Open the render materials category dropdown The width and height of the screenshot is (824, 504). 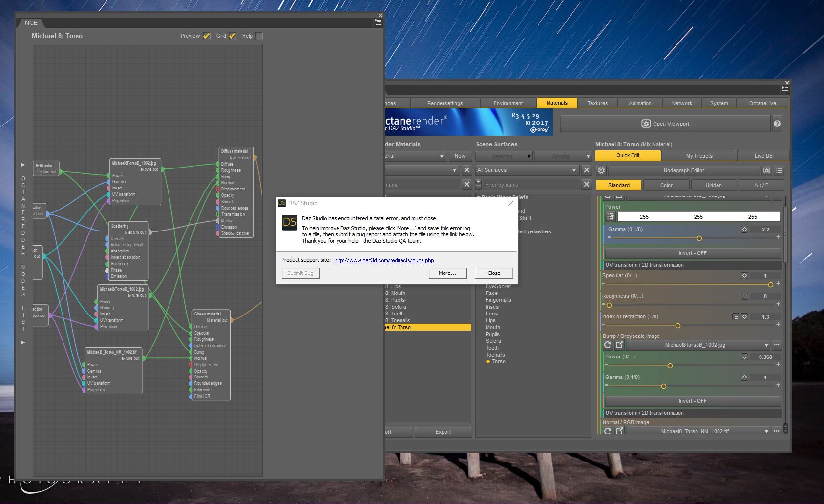click(422, 170)
